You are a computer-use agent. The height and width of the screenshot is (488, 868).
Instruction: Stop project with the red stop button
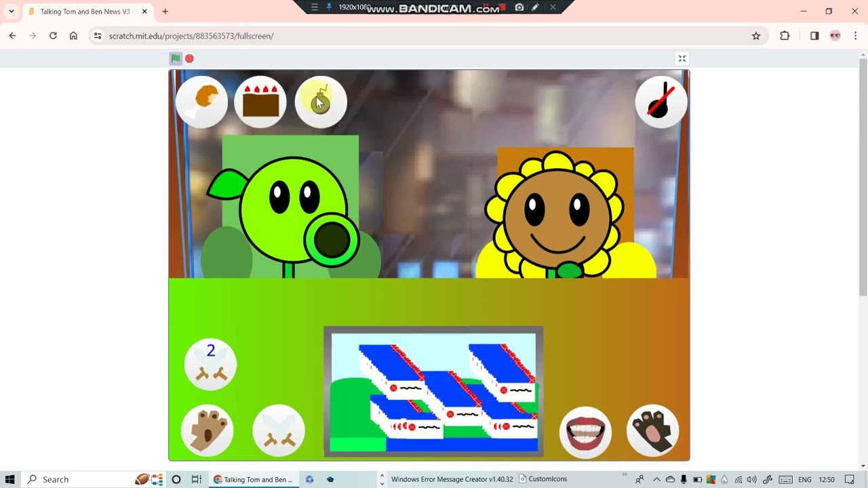pos(190,59)
